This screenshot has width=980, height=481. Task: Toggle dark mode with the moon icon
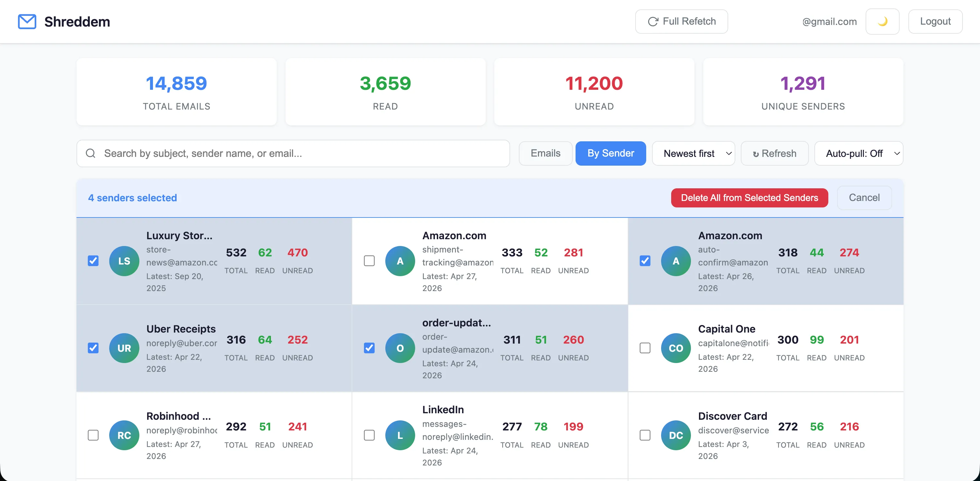[882, 22]
